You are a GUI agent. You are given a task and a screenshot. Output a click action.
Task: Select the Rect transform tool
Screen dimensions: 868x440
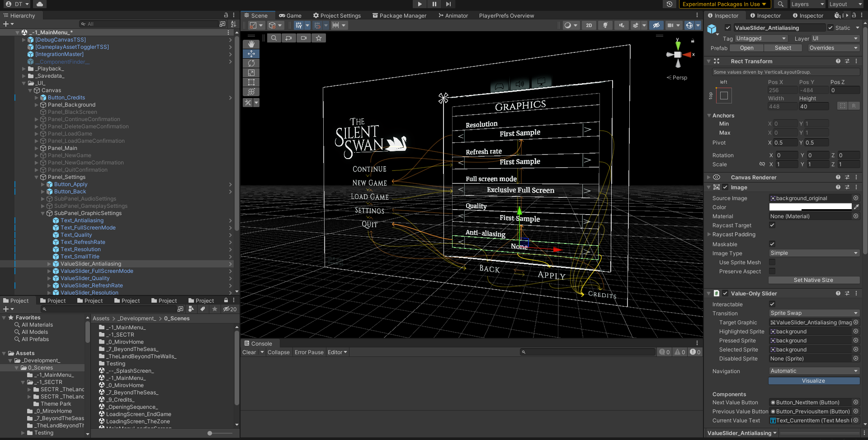point(251,82)
